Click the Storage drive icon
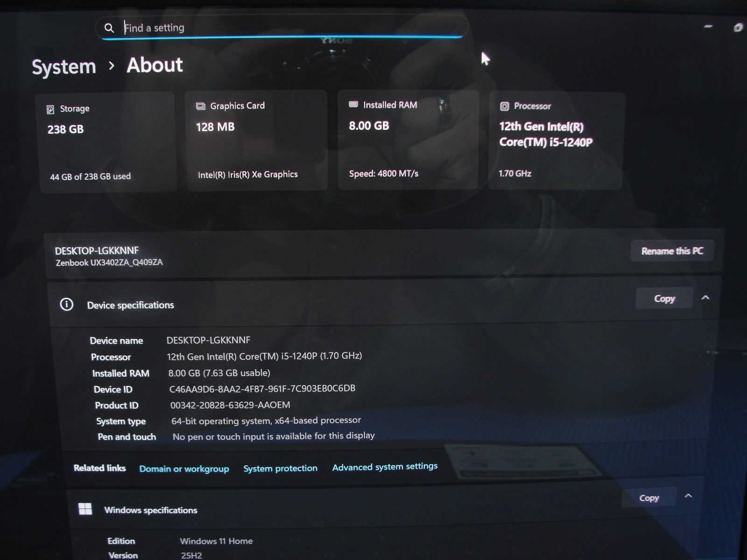The width and height of the screenshot is (747, 560). (50, 109)
